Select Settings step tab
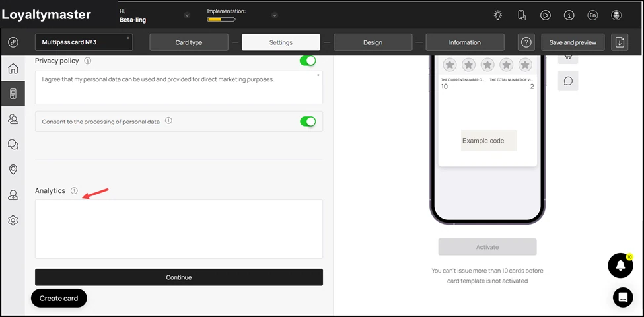Image resolution: width=644 pixels, height=317 pixels. tap(281, 42)
